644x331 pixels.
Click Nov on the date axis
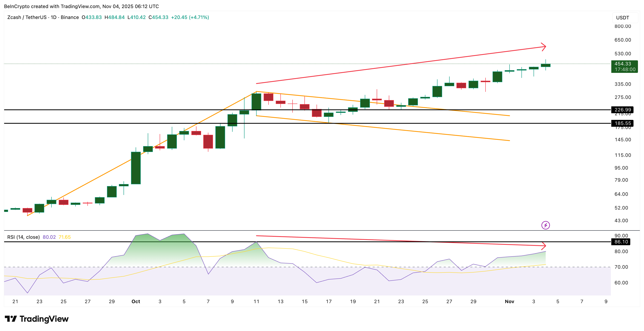tap(510, 302)
